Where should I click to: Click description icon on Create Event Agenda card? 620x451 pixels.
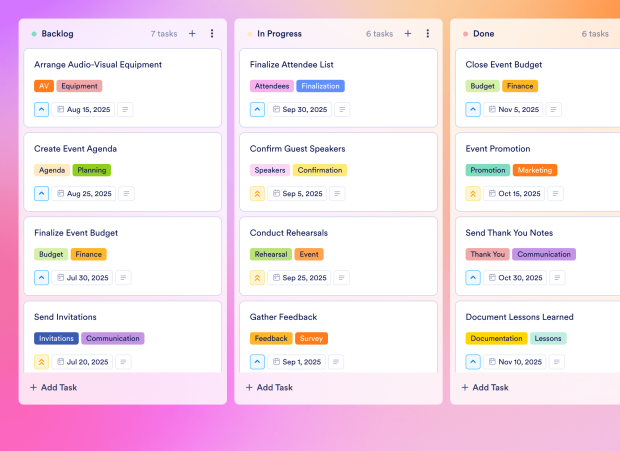coord(126,194)
